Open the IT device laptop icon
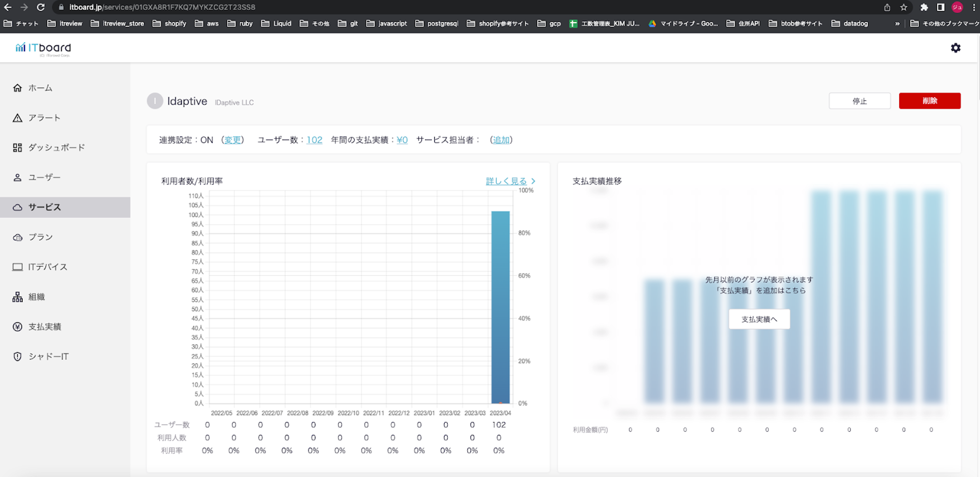980x477 pixels. pyautogui.click(x=17, y=267)
